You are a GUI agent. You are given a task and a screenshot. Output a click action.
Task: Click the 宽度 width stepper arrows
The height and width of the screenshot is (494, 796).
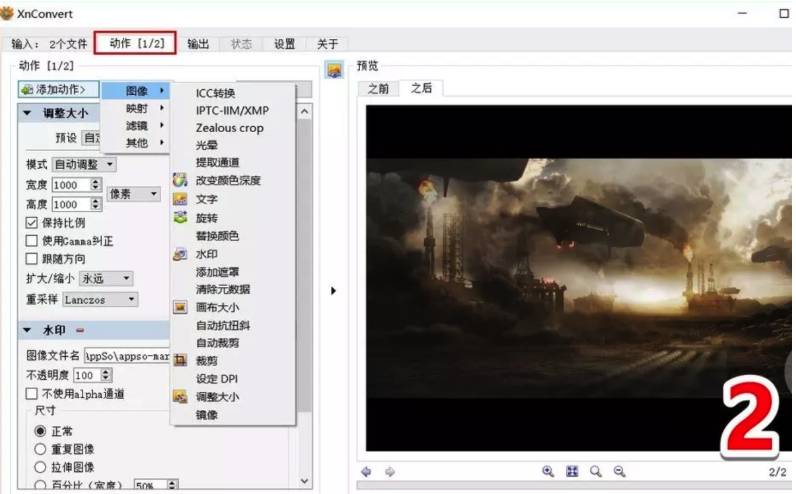pyautogui.click(x=95, y=185)
